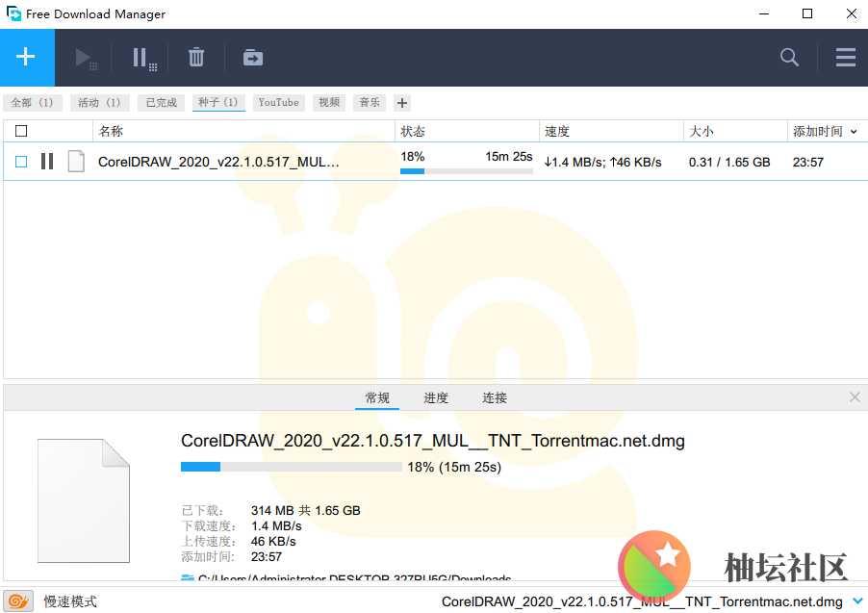Select the 全部 (1) filter tab

click(32, 102)
